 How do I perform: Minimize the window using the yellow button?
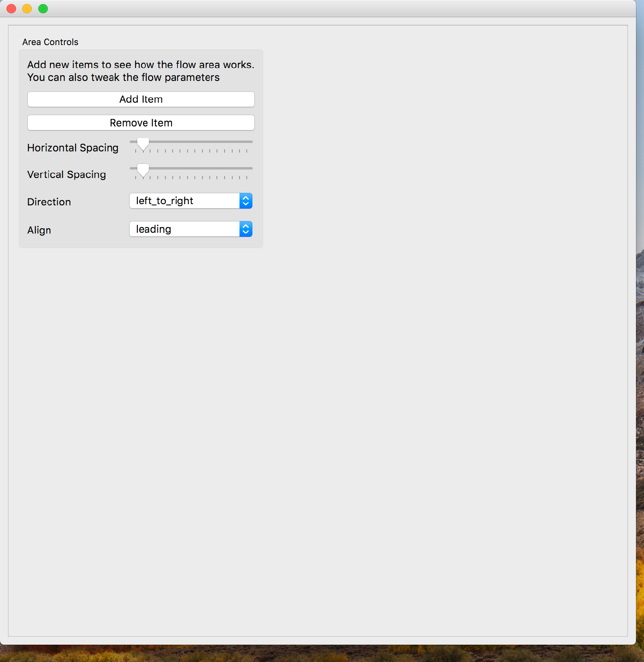(27, 8)
